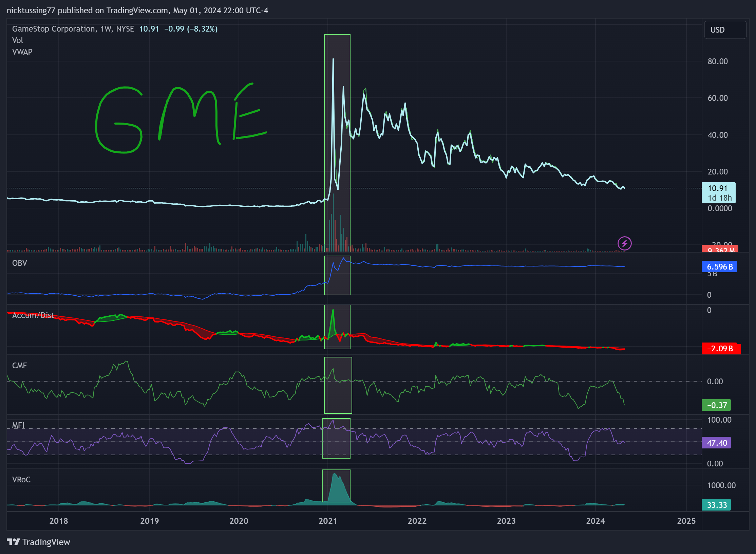Click the purple lightning bolt event icon
Screen dimensions: 756x554
click(624, 243)
